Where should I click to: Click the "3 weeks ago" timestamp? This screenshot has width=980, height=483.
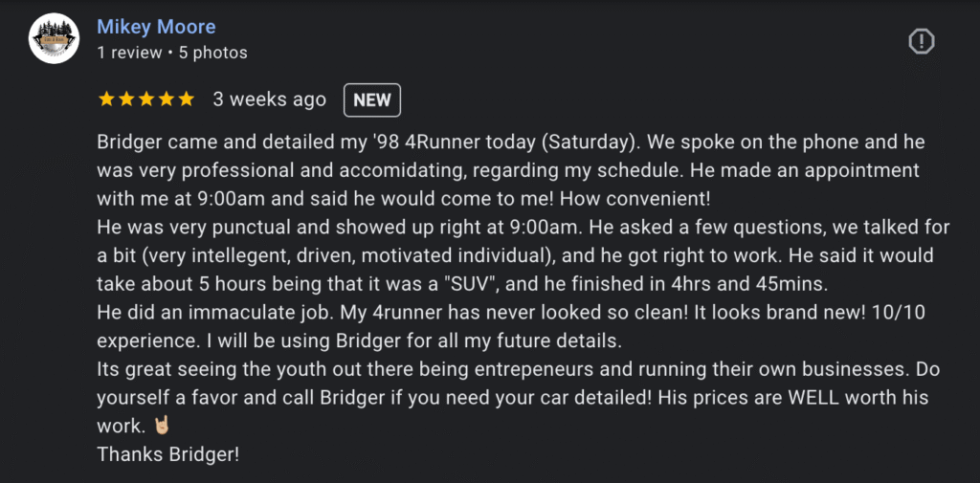pos(269,99)
